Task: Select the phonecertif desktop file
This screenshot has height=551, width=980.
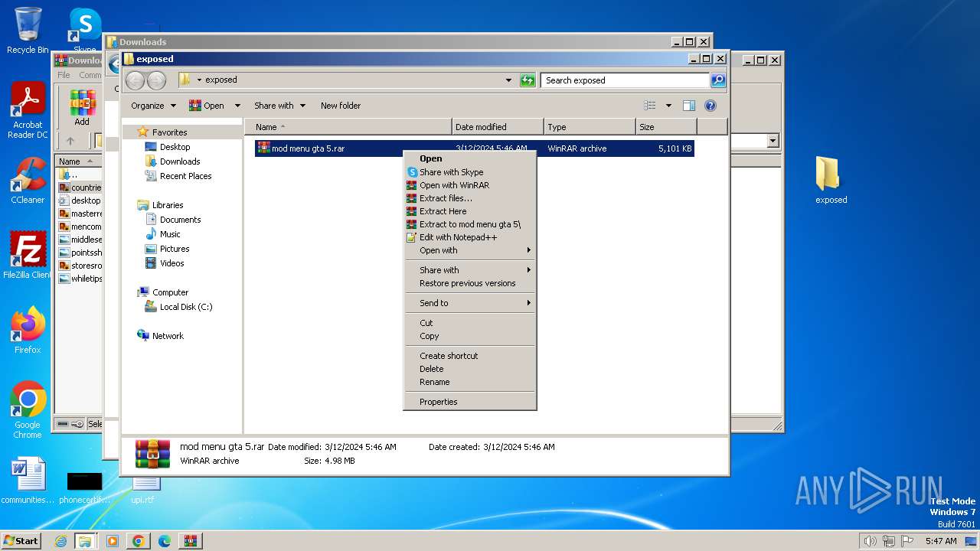Action: point(84,488)
